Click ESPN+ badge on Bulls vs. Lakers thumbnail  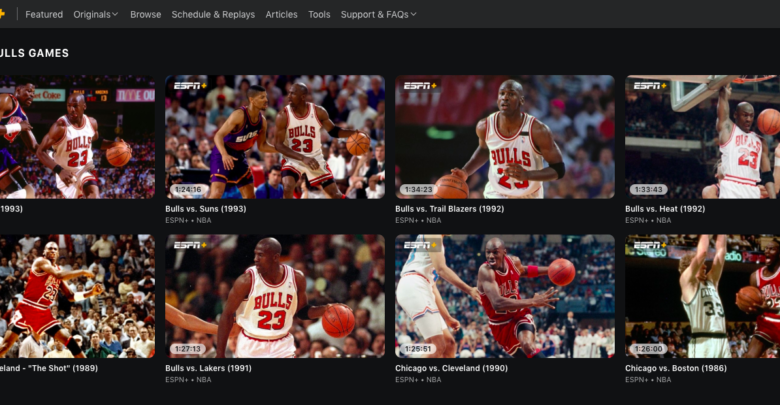[190, 245]
